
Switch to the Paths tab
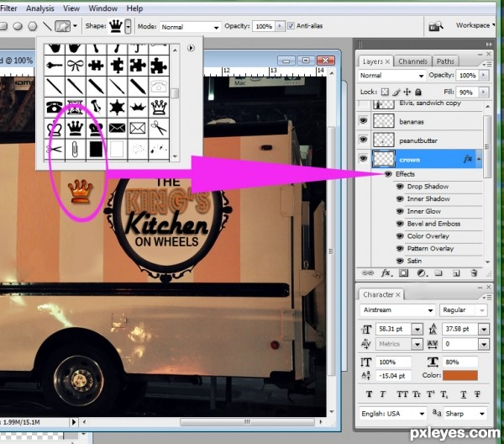pyautogui.click(x=445, y=61)
